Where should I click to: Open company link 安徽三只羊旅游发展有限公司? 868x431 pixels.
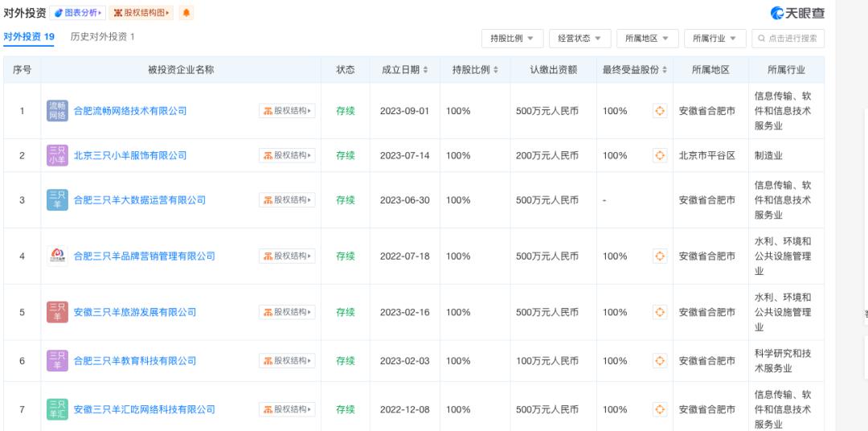(x=135, y=312)
